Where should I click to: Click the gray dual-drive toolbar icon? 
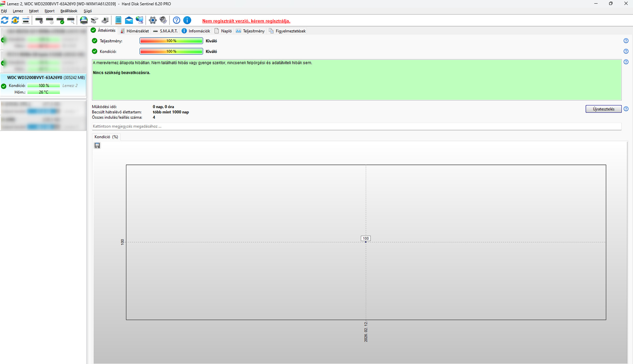(95, 20)
